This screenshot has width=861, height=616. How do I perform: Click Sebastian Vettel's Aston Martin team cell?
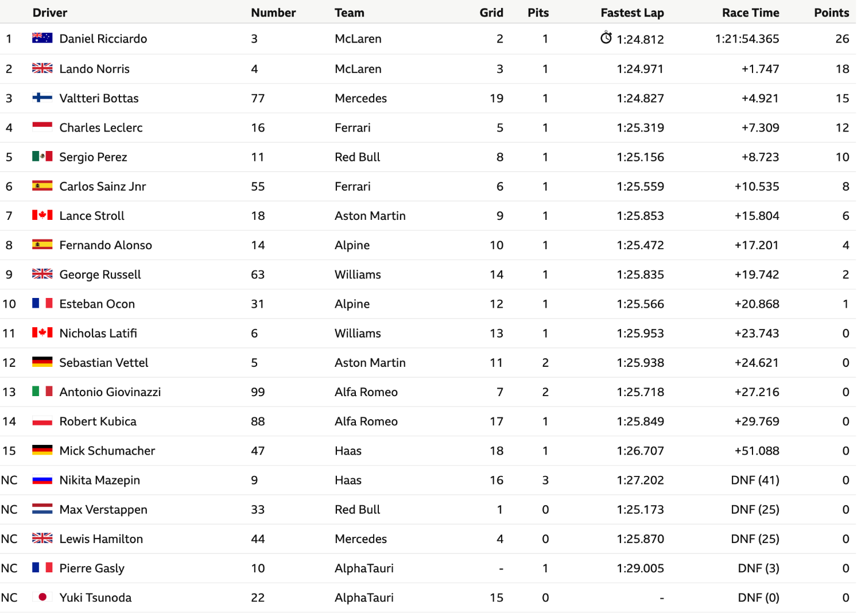(x=370, y=362)
